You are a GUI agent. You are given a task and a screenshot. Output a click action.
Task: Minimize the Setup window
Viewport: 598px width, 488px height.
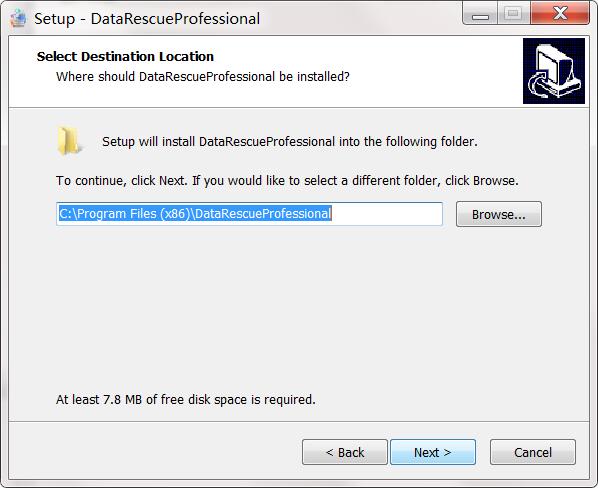click(480, 14)
